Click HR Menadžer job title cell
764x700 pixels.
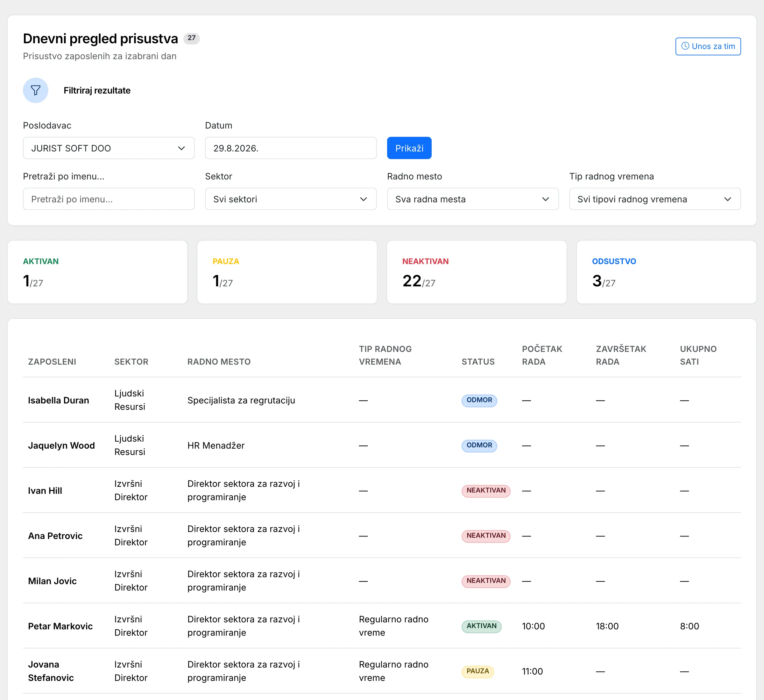tap(216, 445)
